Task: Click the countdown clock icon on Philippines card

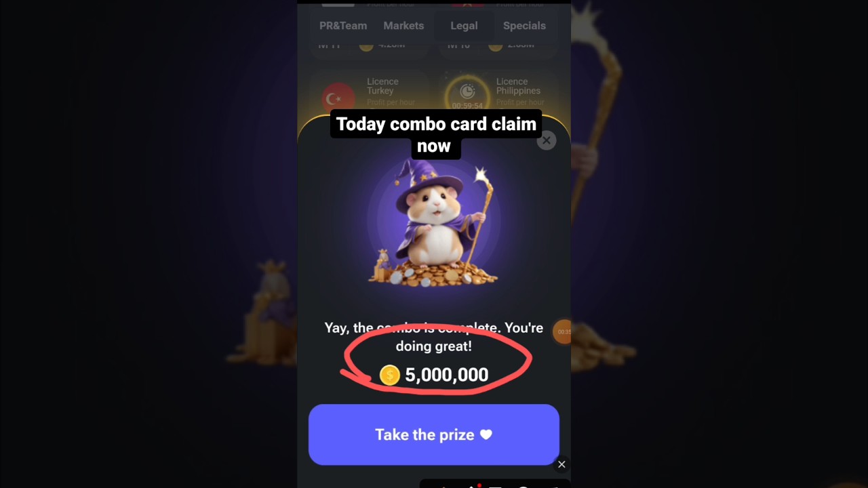Action: (x=467, y=91)
